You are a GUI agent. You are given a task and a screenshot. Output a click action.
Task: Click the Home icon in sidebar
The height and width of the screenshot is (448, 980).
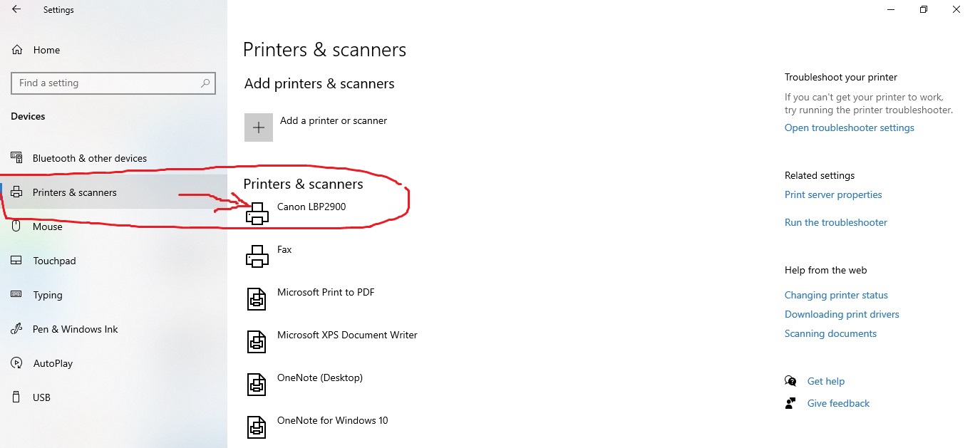point(17,50)
